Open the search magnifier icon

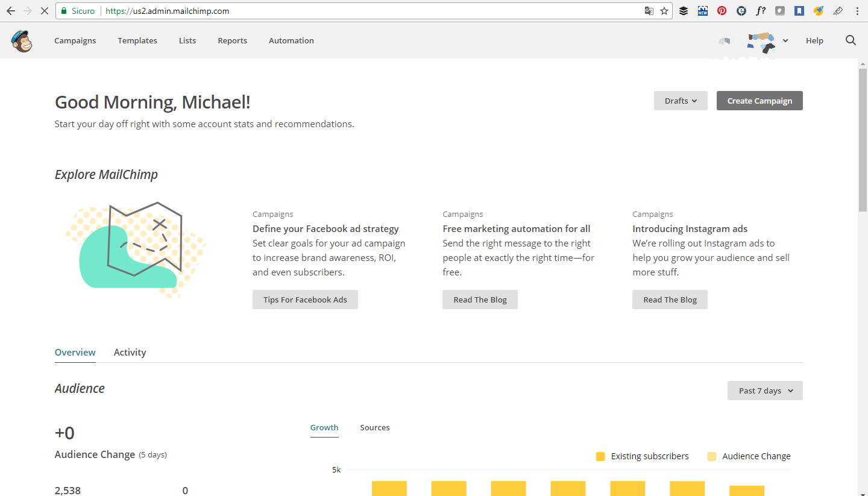click(x=851, y=40)
